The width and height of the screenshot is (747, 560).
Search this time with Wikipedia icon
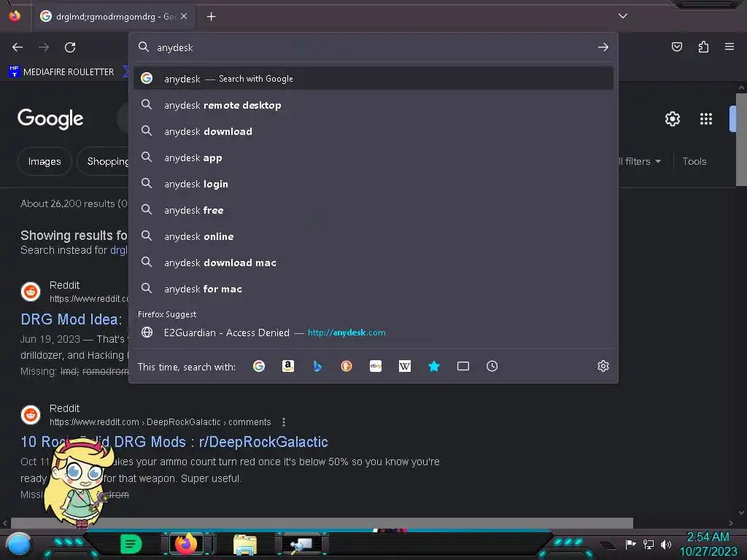tap(404, 366)
